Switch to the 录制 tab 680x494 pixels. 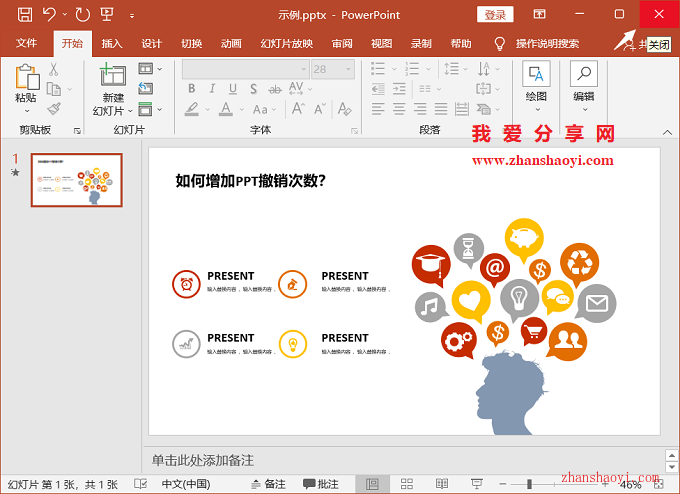pyautogui.click(x=421, y=43)
